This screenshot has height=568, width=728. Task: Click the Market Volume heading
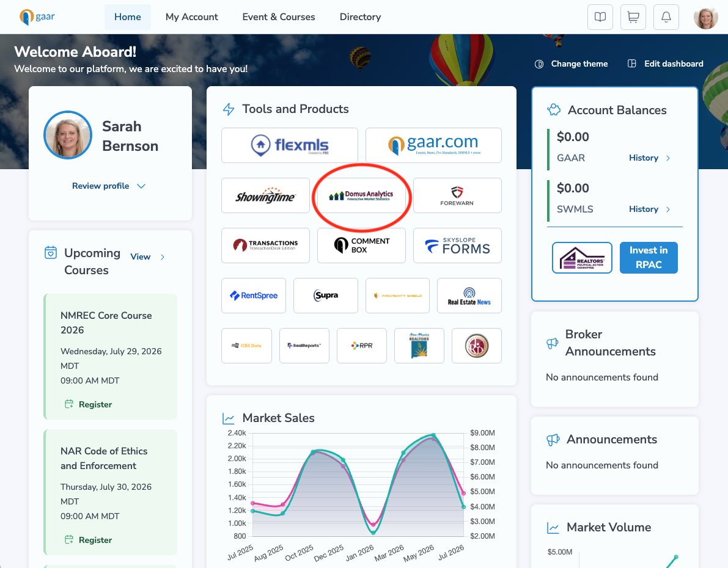click(x=609, y=528)
